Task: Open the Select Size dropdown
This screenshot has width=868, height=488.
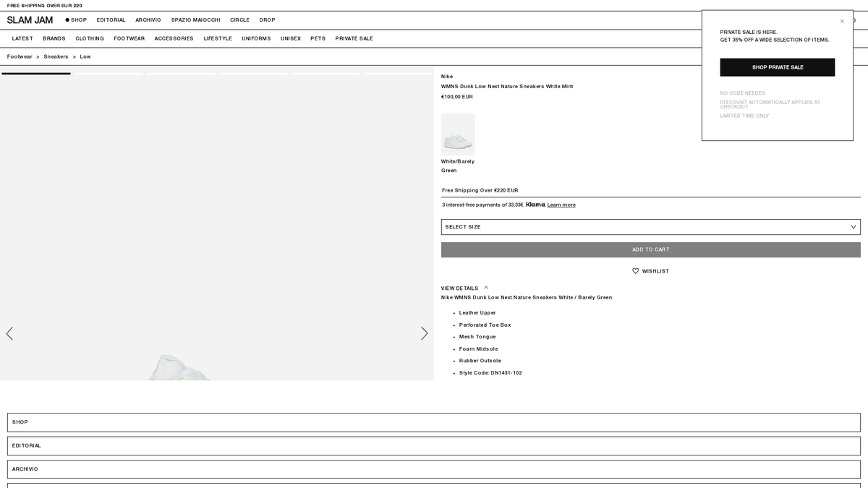Action: click(651, 227)
